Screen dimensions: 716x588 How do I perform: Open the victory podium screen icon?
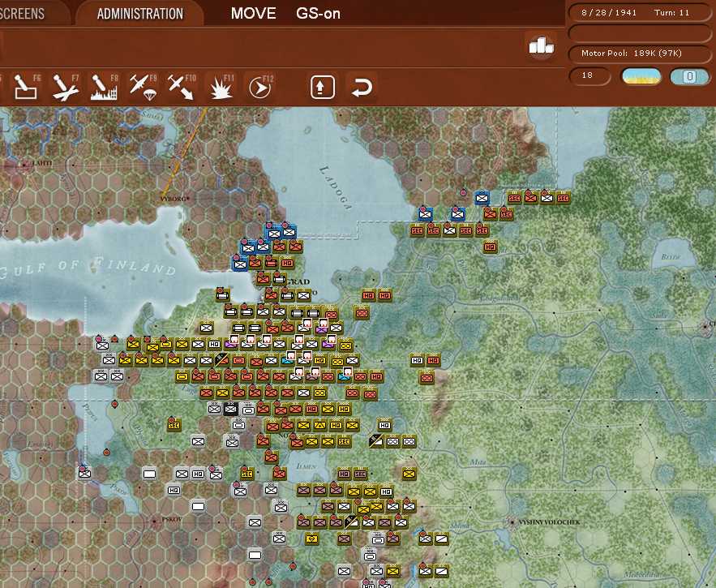[541, 45]
